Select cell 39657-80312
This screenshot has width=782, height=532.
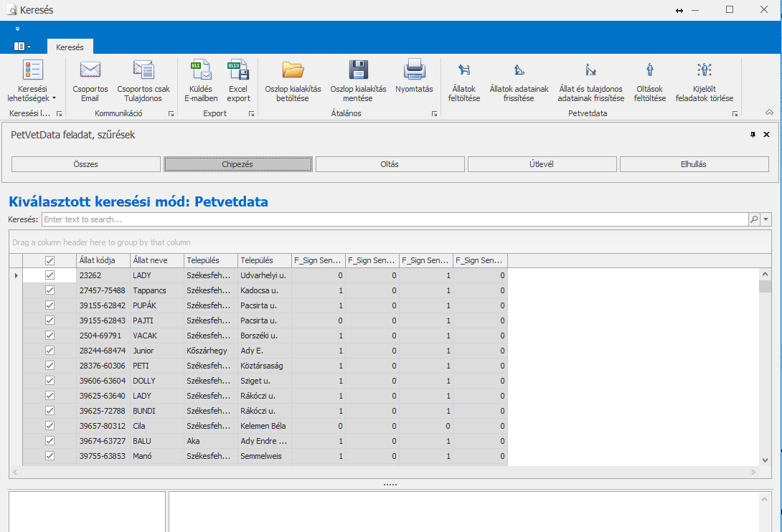103,426
